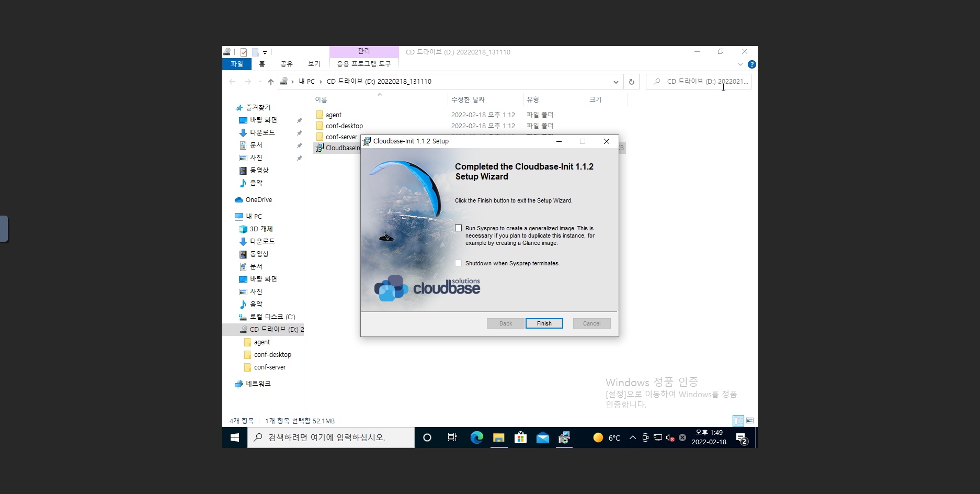Check the Run Sysprep checkbox
Screen dimensions: 980x494
(x=459, y=228)
